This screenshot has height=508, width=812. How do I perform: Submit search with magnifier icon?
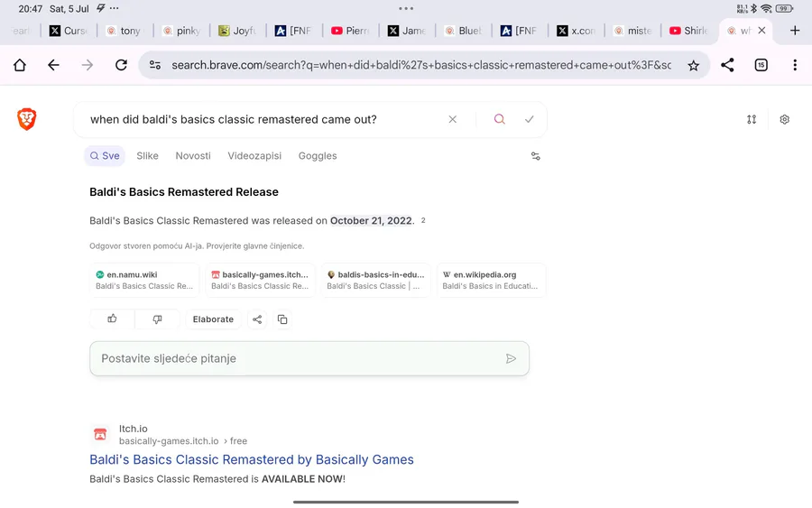pyautogui.click(x=500, y=119)
